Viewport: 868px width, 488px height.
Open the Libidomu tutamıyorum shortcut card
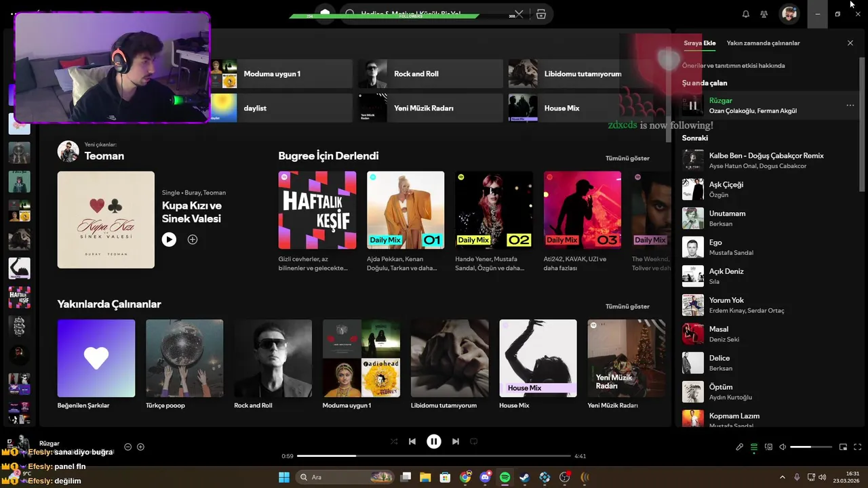click(x=581, y=74)
